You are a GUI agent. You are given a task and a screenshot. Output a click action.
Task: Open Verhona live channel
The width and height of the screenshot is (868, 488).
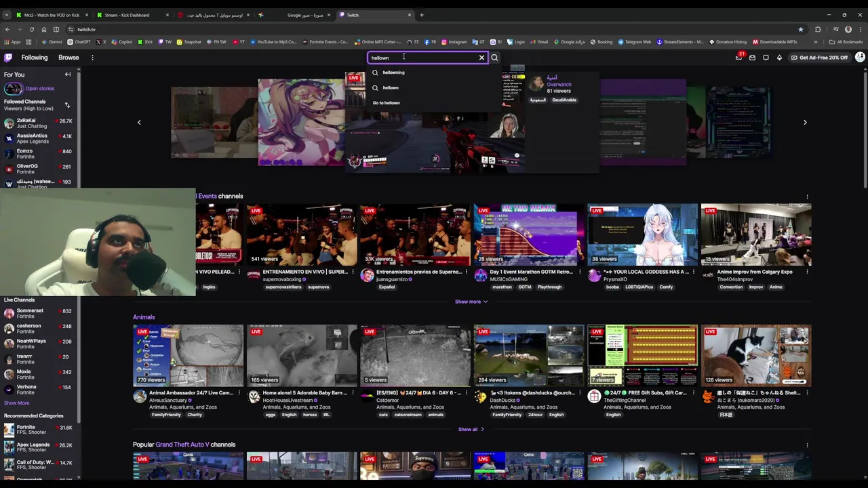coord(38,390)
